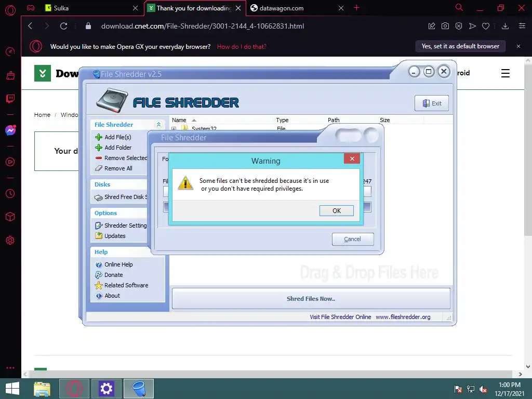Click the send flow arrow icon

[x=472, y=26]
